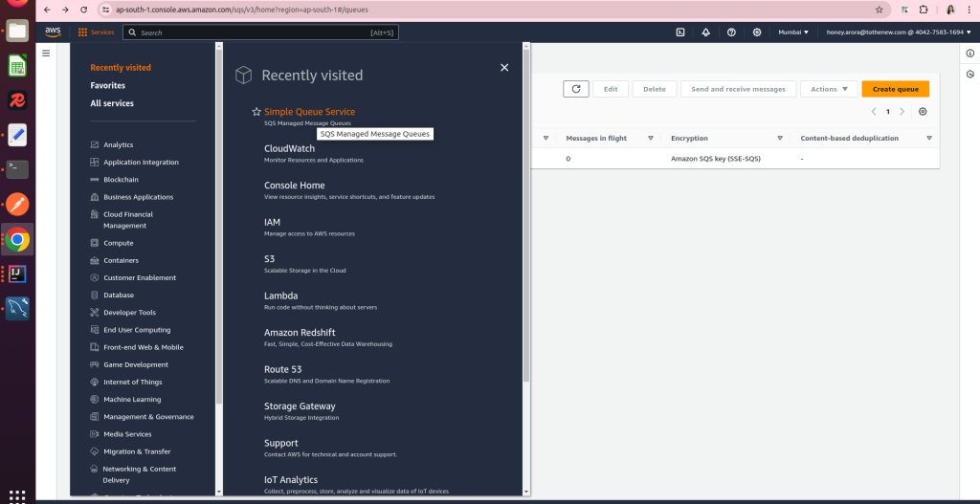Click the AWS logo in the header
This screenshot has width=980, height=504.
tap(53, 32)
